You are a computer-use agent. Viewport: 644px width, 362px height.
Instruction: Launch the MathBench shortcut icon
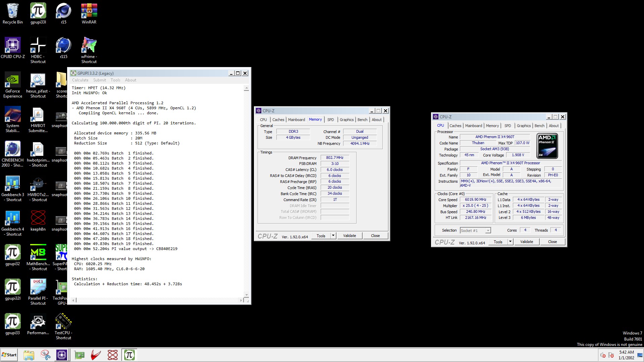click(x=38, y=257)
